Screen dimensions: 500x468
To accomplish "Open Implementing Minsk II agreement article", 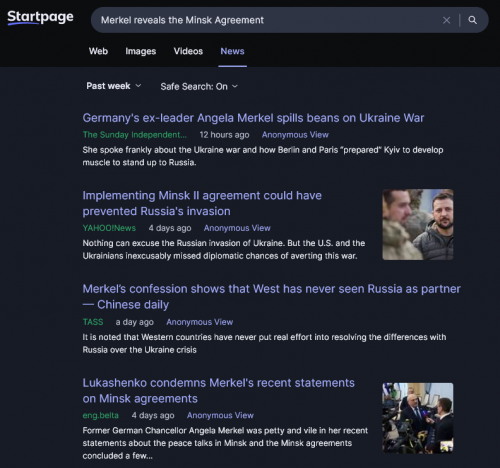I will [x=202, y=203].
